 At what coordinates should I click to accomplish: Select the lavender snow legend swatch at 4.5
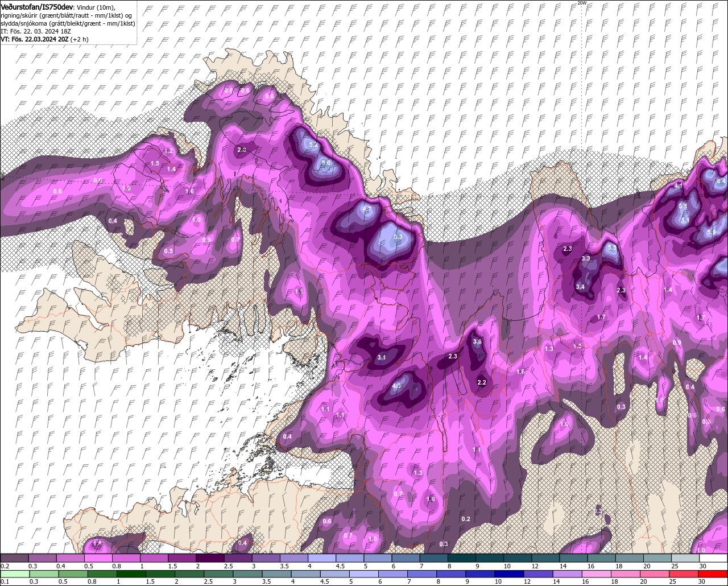click(350, 558)
